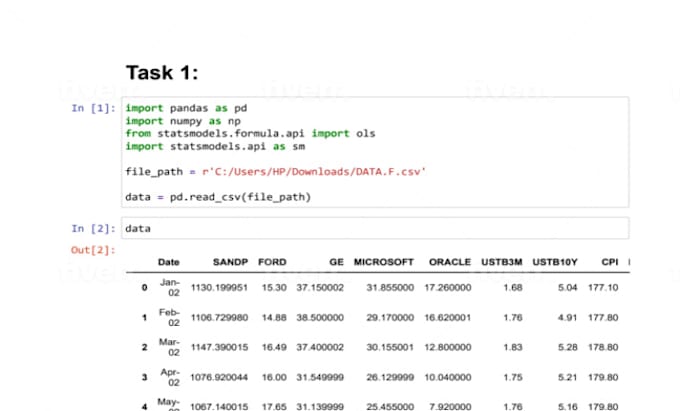Click the line 'import numpy as np'
The image size is (680, 411).
click(x=183, y=121)
